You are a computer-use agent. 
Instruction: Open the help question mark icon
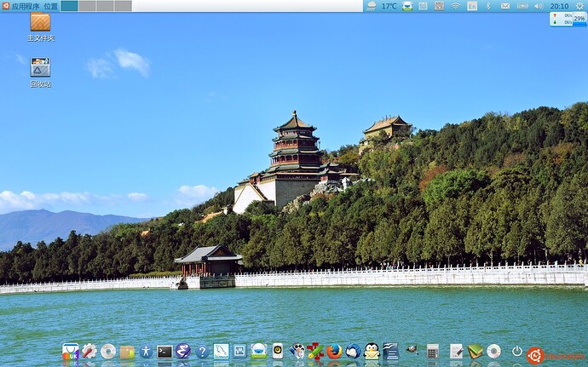tap(202, 352)
